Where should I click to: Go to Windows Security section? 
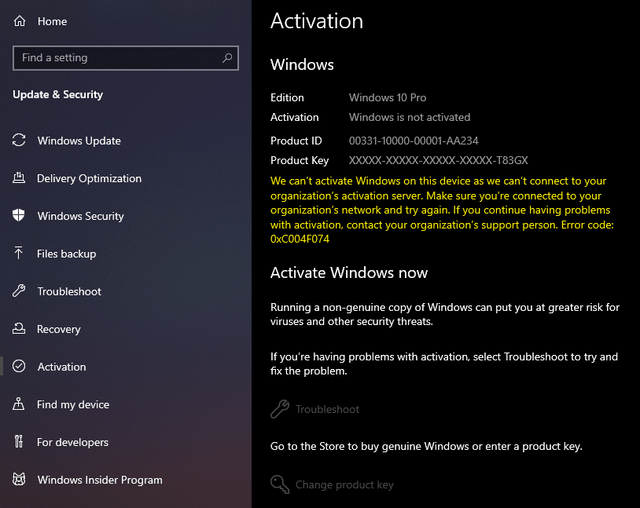click(x=81, y=216)
